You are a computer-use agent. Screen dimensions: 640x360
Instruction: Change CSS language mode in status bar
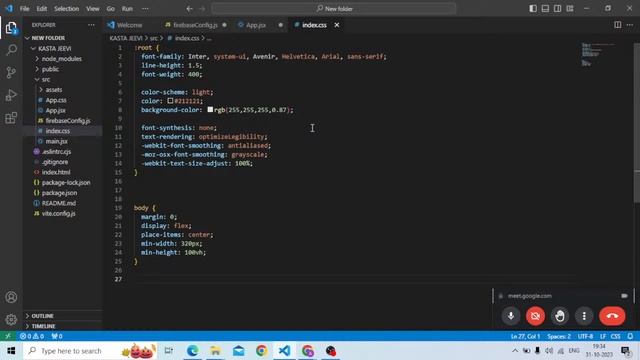[616, 336]
